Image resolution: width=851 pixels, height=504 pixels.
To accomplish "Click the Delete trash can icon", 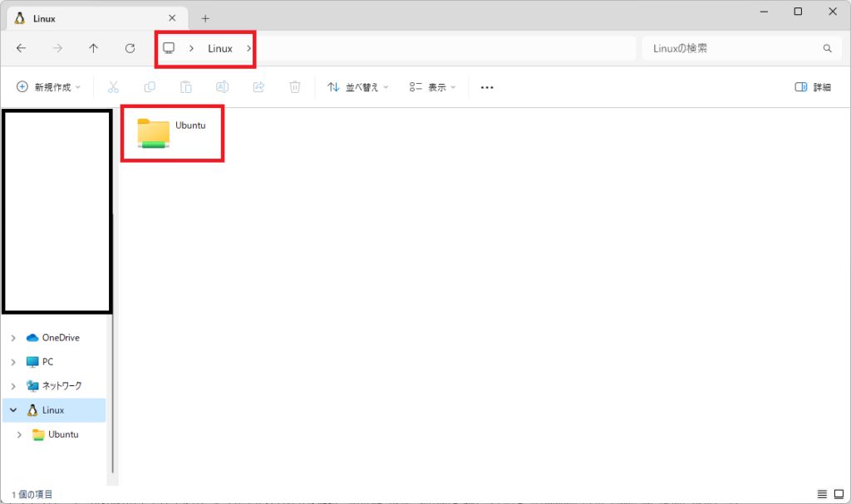I will [295, 87].
